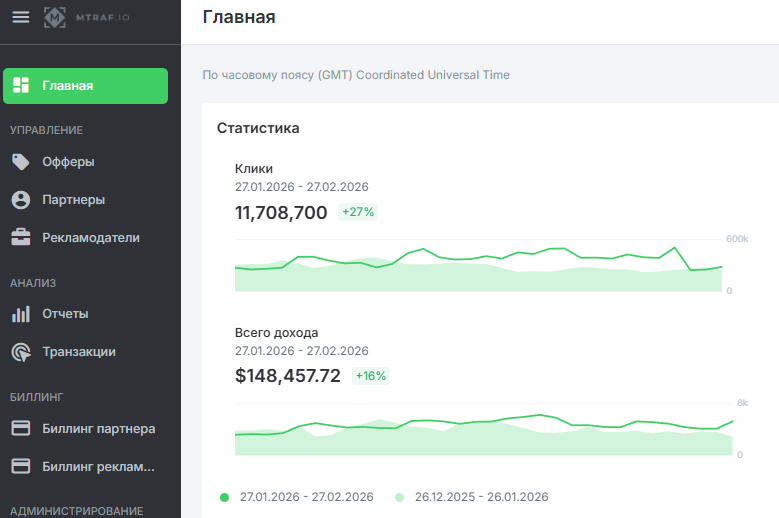Toggle the hamburger sidebar menu
Viewport: 779px width, 518px height.
pyautogui.click(x=20, y=17)
